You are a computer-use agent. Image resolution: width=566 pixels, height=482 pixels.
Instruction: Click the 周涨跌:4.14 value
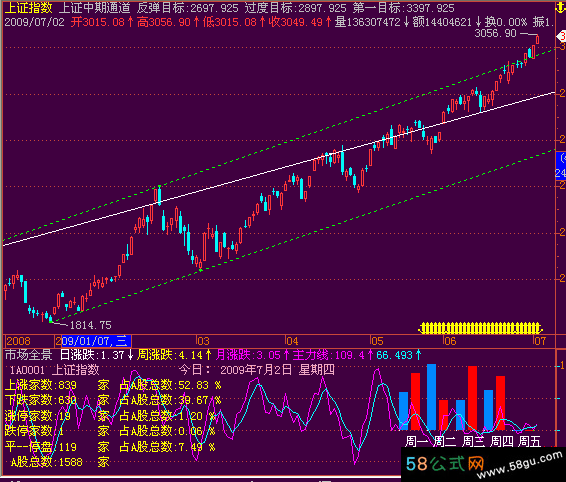pyautogui.click(x=170, y=355)
